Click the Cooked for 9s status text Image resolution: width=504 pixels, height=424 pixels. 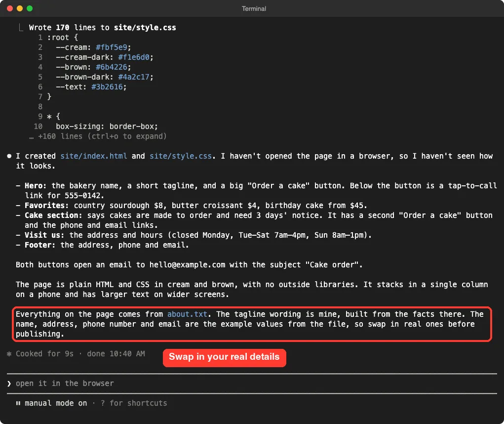coord(45,354)
